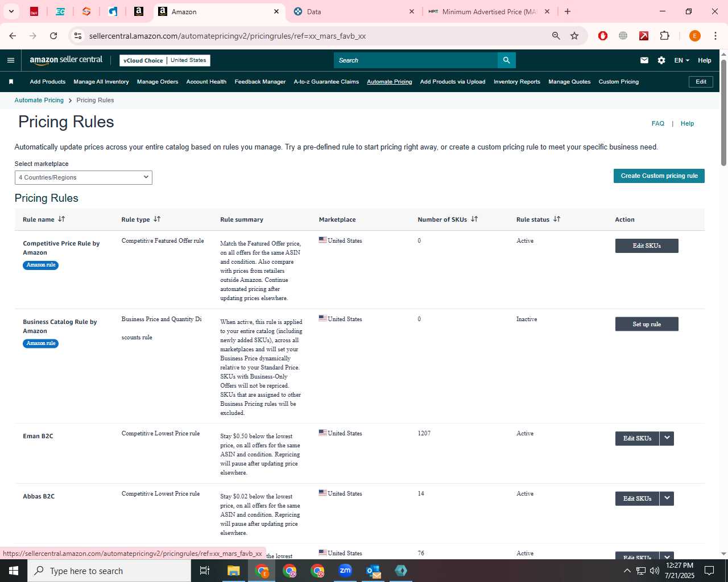The height and width of the screenshot is (582, 728).
Task: Open Zoom app in taskbar
Action: click(x=345, y=571)
